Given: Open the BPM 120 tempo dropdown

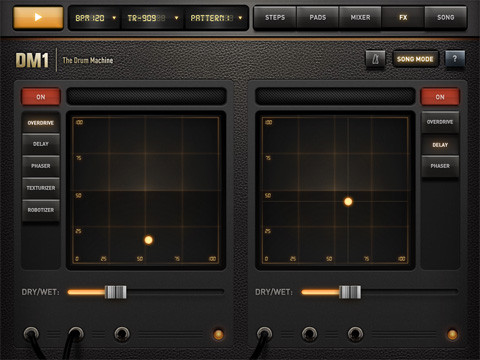Looking at the screenshot, I should (95, 18).
